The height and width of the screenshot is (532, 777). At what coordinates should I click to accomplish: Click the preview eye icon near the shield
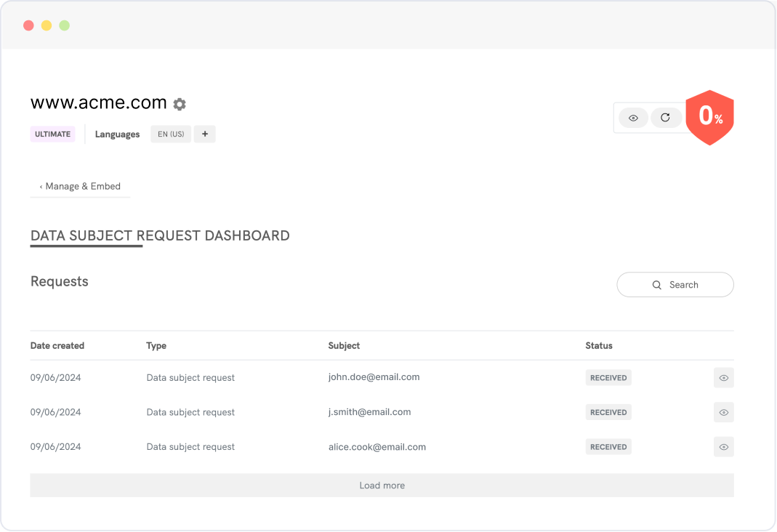coord(633,118)
